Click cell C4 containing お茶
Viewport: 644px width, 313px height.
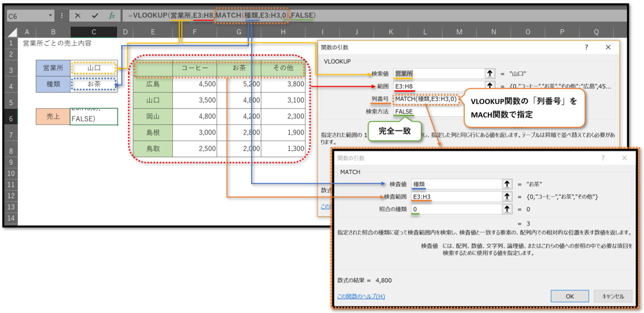click(94, 84)
